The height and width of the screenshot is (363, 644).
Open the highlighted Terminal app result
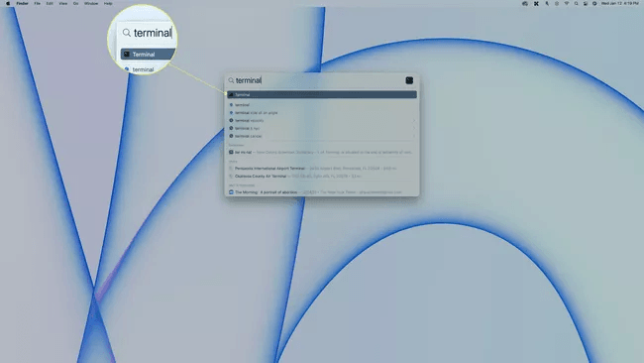pyautogui.click(x=322, y=94)
